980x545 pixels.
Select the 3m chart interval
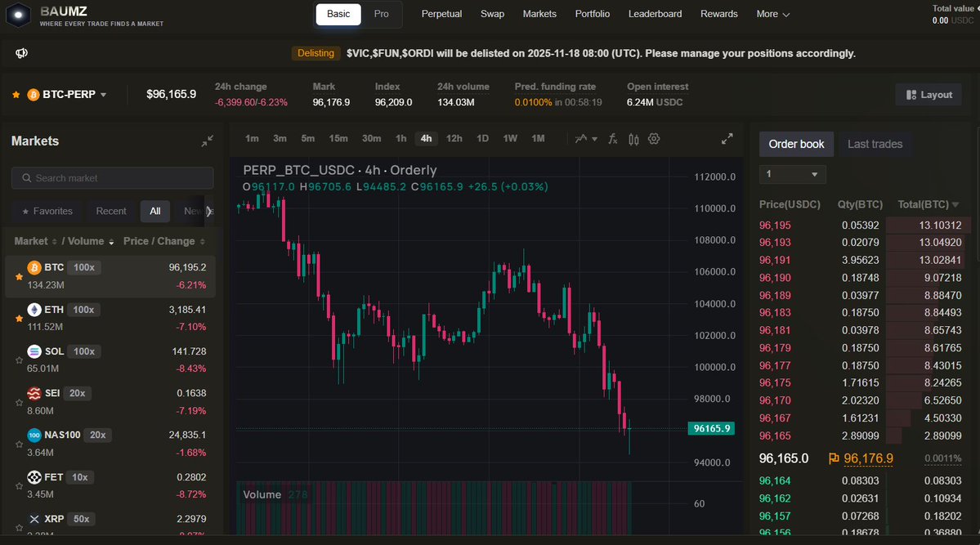(x=280, y=139)
